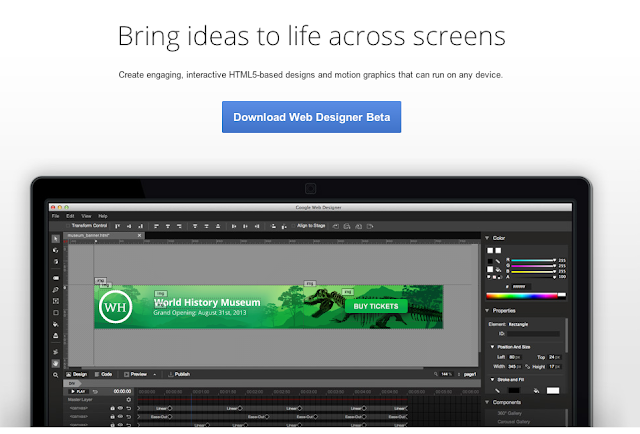The height and width of the screenshot is (434, 640).
Task: Click black stroke swatch in Stroke and Fill
Action: click(513, 391)
